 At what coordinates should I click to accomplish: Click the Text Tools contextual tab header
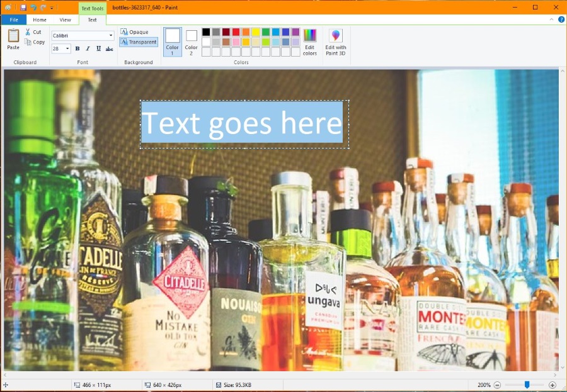(92, 8)
